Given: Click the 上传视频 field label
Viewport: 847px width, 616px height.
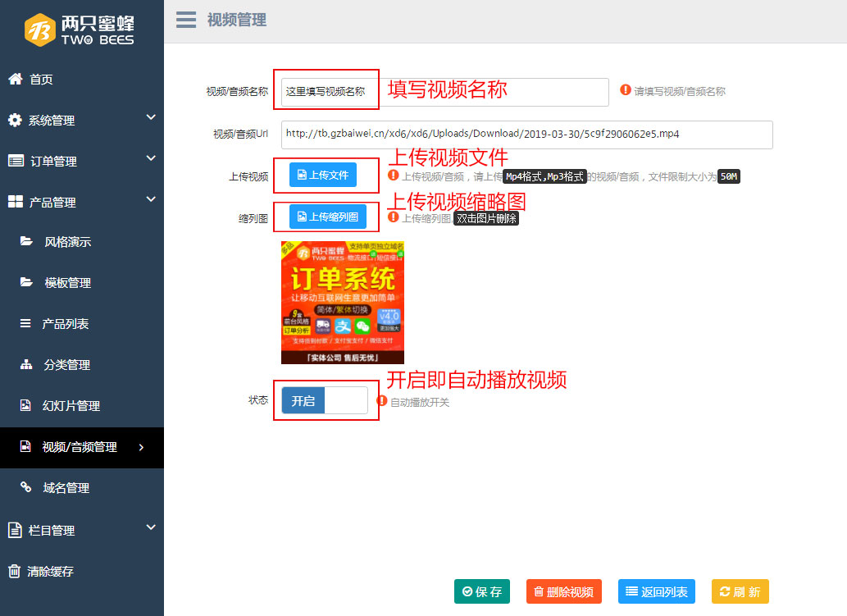Looking at the screenshot, I should coord(248,176).
